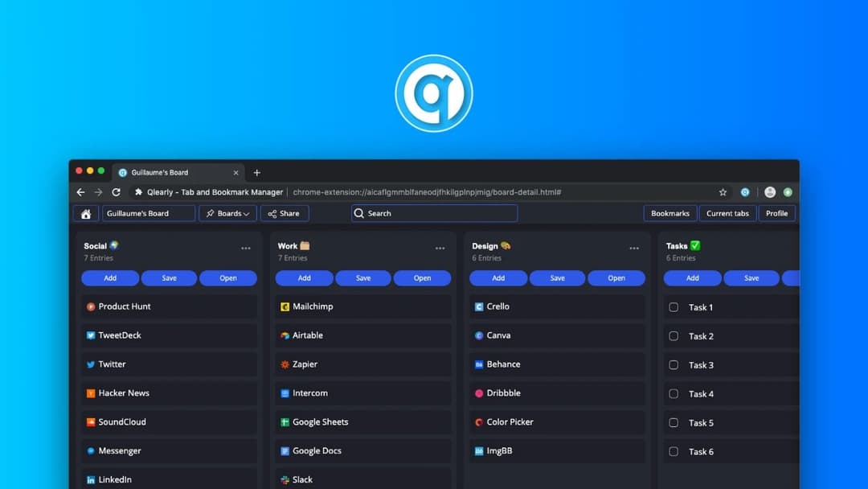Open the Social column options menu
Viewport: 868px width, 489px height.
245,249
